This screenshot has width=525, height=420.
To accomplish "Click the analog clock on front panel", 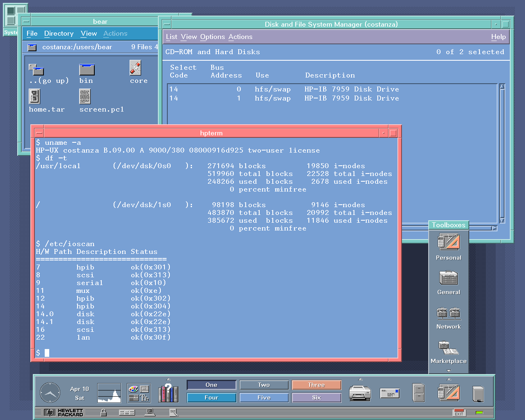I will point(50,393).
